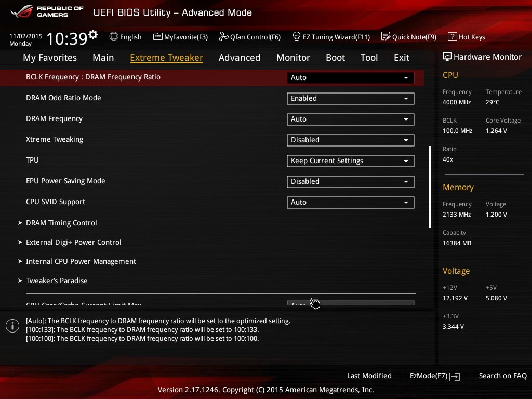Click Core Voltage value 1.264 V
This screenshot has width=532, height=399.
click(x=496, y=130)
